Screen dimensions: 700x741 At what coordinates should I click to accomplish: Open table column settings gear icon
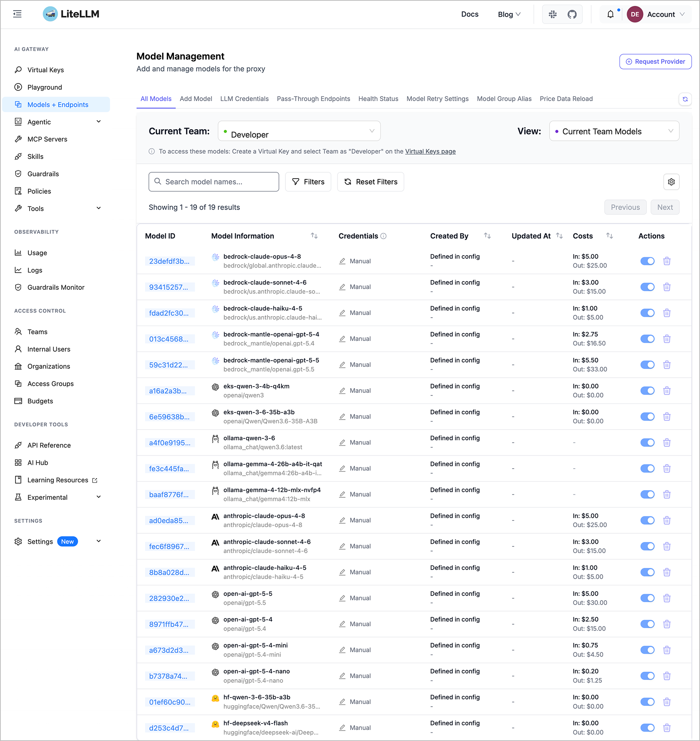point(671,182)
